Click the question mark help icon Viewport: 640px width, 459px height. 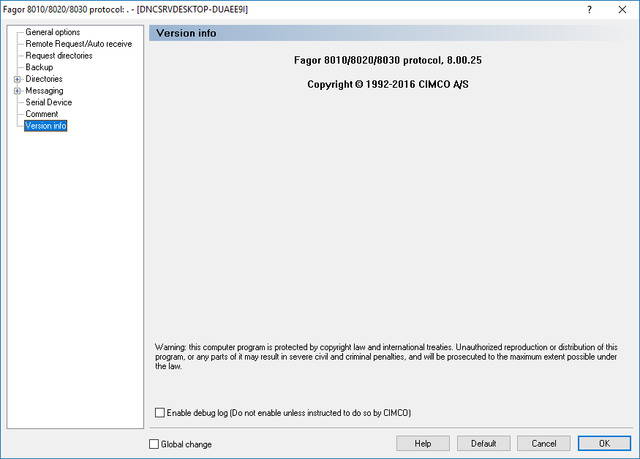click(x=589, y=9)
